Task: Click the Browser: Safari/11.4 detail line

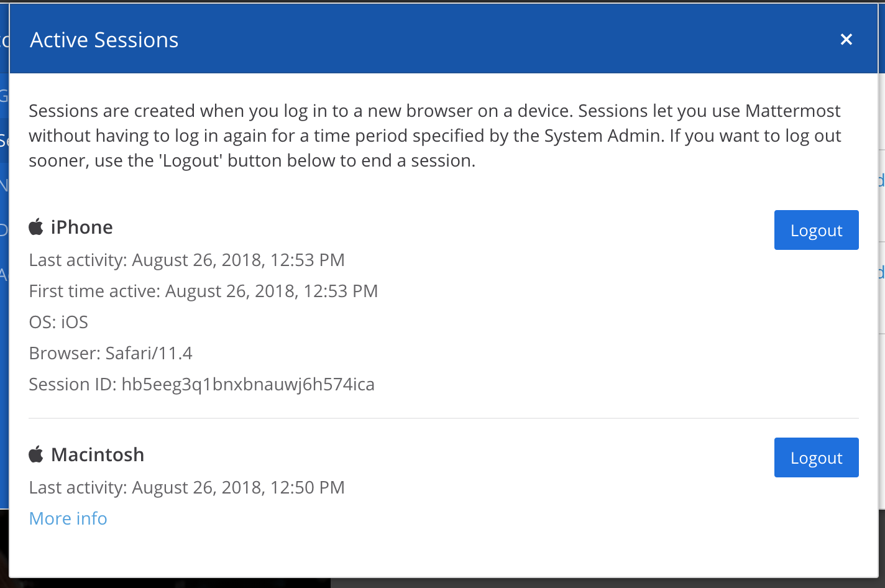Action: click(111, 352)
